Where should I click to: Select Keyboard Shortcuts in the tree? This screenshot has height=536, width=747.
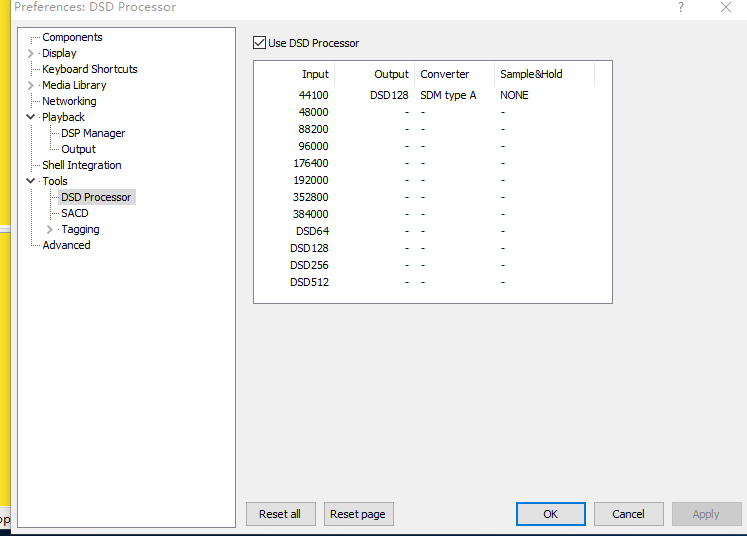89,70
